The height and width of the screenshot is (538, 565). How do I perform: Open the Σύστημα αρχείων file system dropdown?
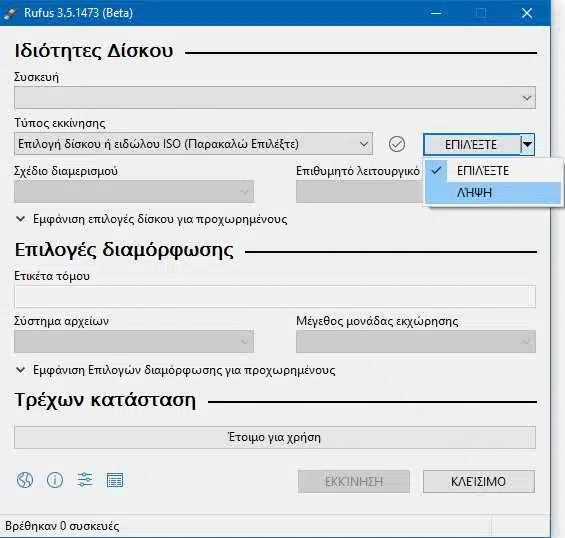point(134,341)
